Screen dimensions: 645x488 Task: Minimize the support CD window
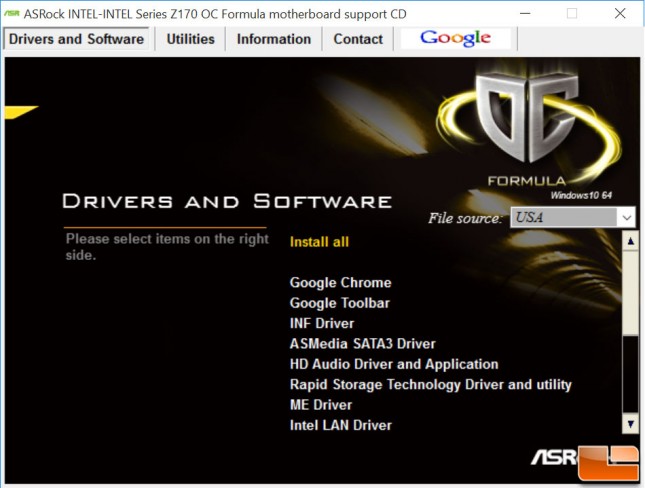525,14
